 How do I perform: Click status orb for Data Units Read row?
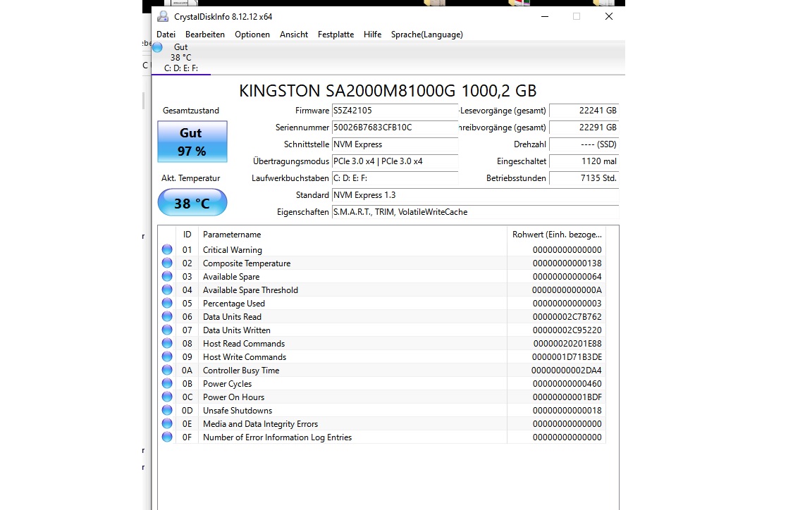167,316
